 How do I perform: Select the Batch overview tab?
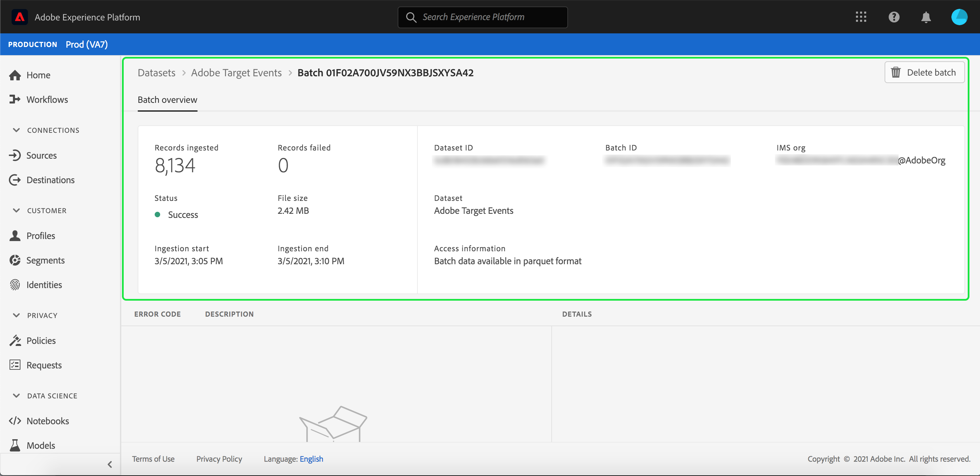pos(167,100)
